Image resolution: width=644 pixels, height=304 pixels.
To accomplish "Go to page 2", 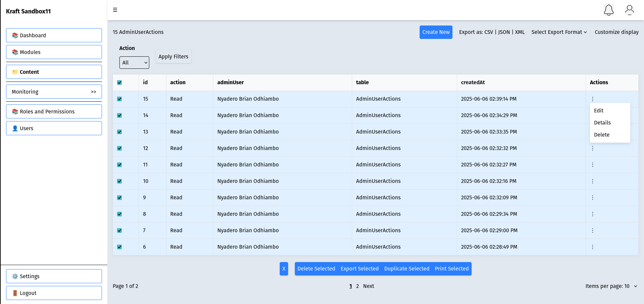I will point(358,286).
